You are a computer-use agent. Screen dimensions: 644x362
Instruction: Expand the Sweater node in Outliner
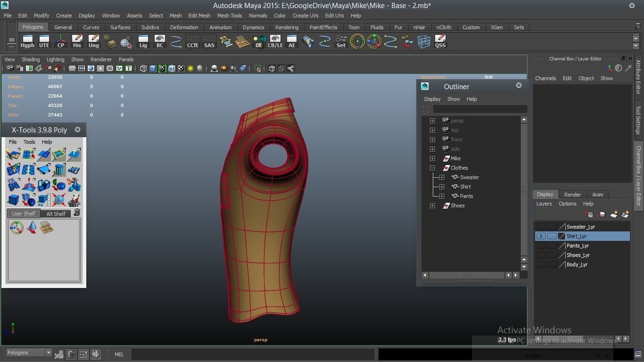(442, 177)
